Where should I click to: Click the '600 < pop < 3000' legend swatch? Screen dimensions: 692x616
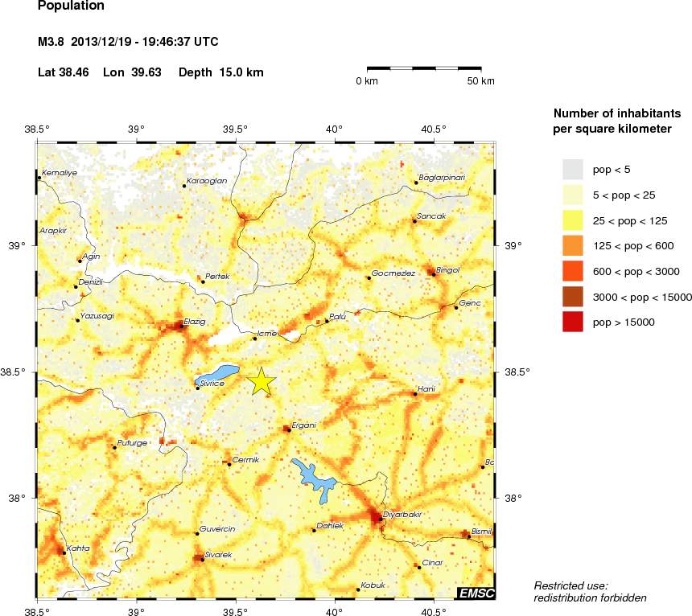[x=572, y=271]
